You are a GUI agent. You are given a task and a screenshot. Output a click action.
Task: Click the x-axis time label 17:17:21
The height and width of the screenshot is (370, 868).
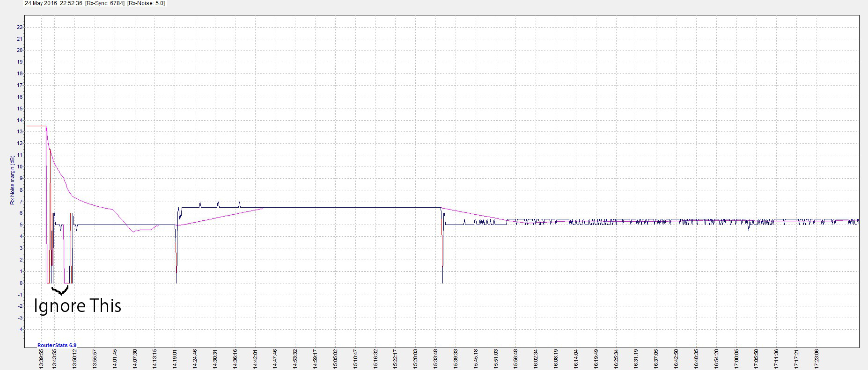pyautogui.click(x=797, y=359)
